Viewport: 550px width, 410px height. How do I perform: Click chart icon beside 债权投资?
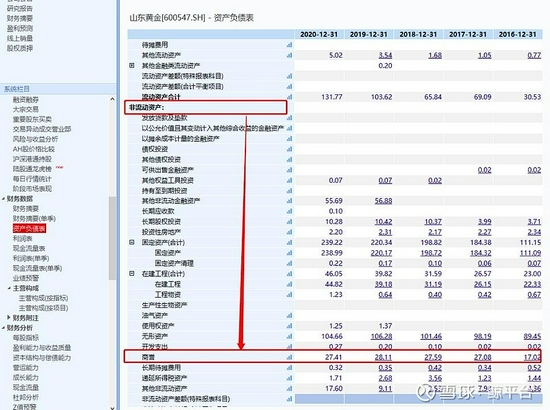click(x=289, y=149)
